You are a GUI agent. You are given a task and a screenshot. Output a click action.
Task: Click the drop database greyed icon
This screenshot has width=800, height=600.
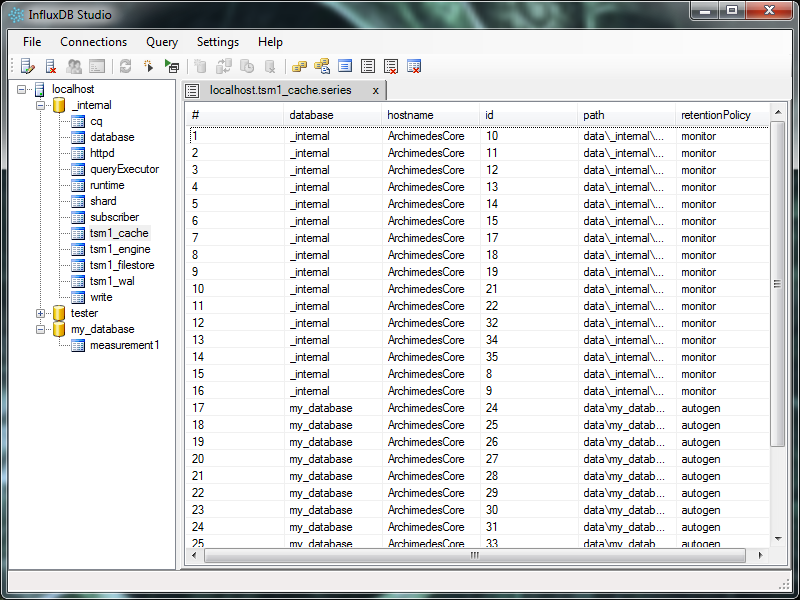[x=270, y=66]
